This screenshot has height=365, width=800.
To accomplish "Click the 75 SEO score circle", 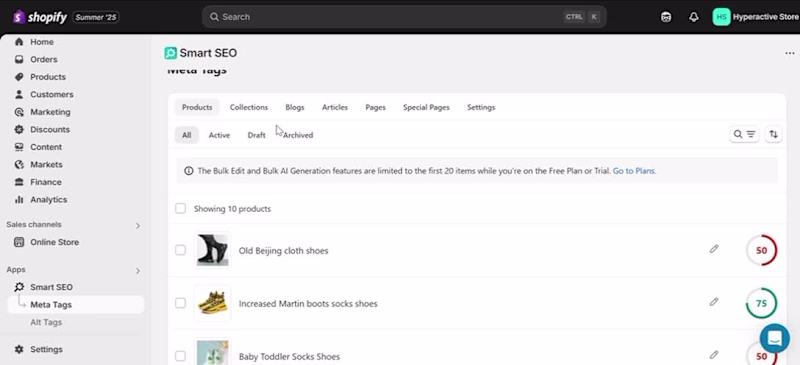I will click(761, 303).
